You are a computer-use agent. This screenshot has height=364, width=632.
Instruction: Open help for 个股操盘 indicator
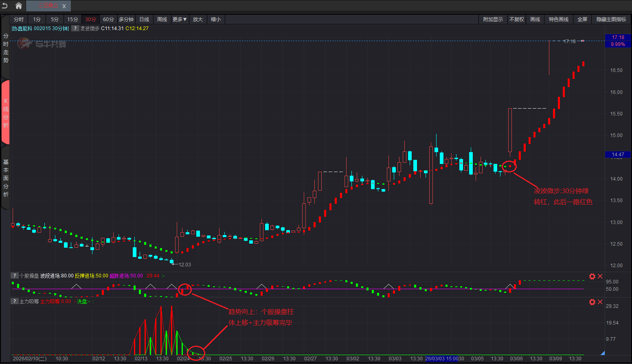pos(15,276)
